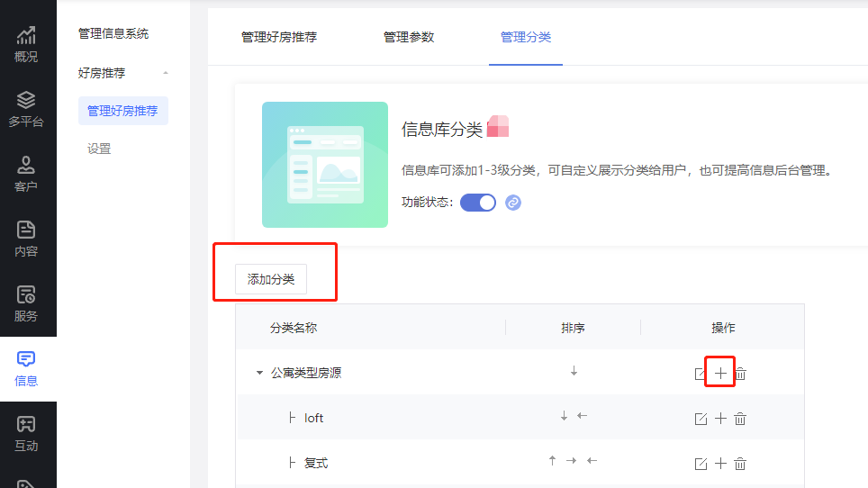Open the 互动 interaction sidebar section
868x488 pixels.
point(26,433)
